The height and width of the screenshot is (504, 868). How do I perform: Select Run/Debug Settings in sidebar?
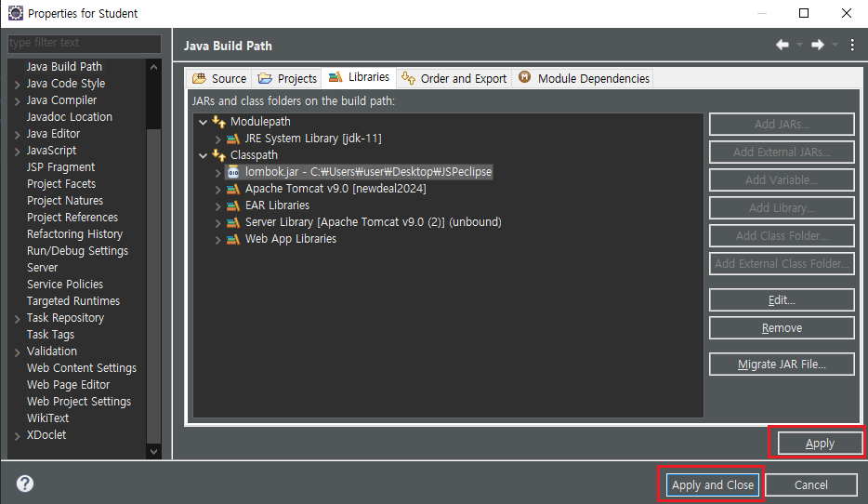click(77, 251)
